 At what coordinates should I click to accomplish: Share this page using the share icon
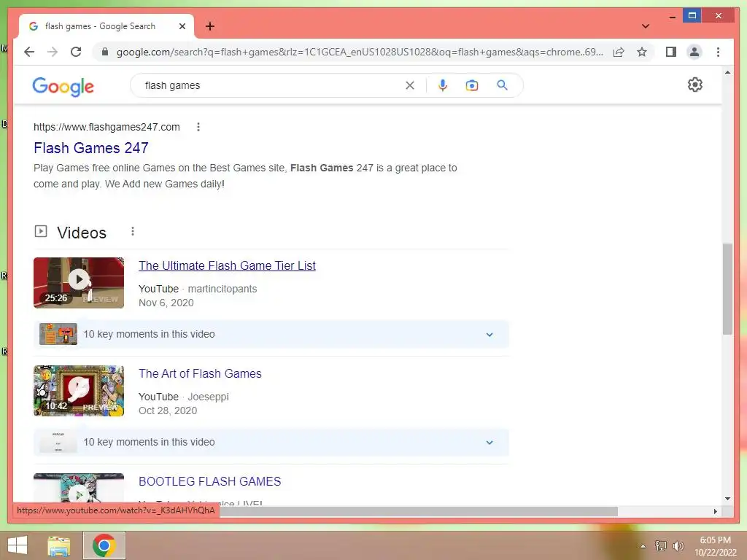(x=619, y=52)
